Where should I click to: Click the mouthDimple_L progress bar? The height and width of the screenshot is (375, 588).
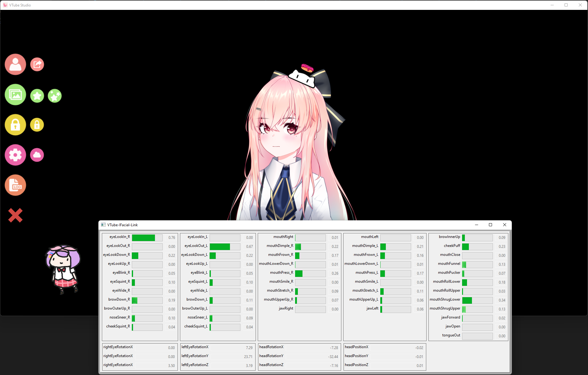(396, 247)
